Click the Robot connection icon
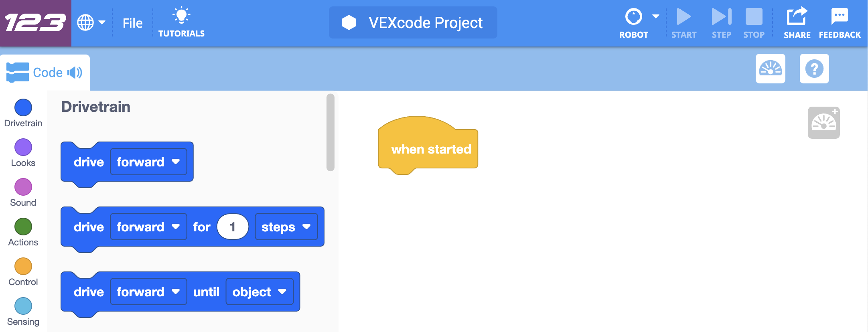The height and width of the screenshot is (332, 868). (x=634, y=17)
